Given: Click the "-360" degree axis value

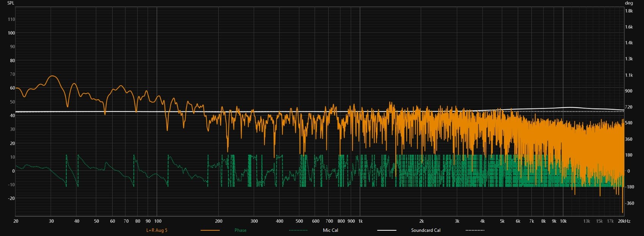Looking at the screenshot, I should [x=629, y=203].
